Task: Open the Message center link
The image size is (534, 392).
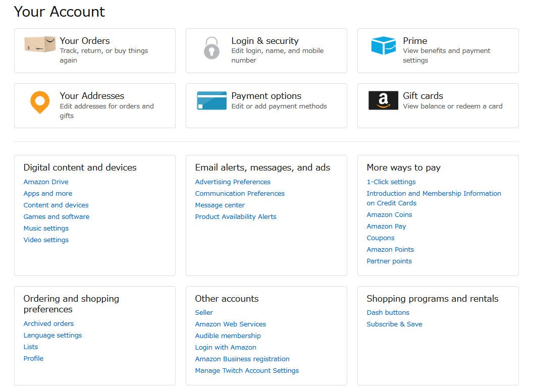Action: pyautogui.click(x=220, y=205)
